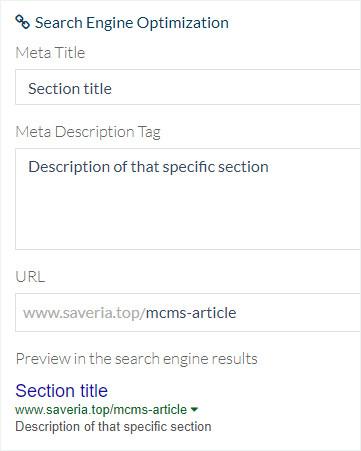Click the URL label above the address field
This screenshot has height=451, width=361.
30,277
